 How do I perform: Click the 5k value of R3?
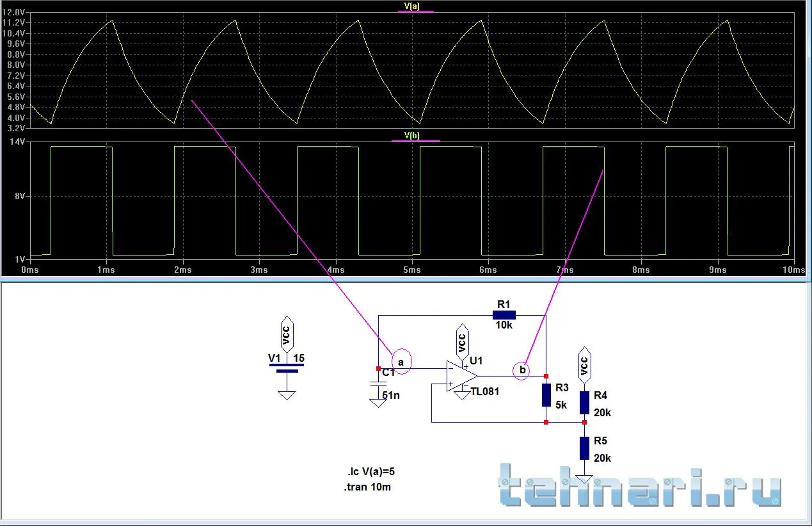point(561,405)
